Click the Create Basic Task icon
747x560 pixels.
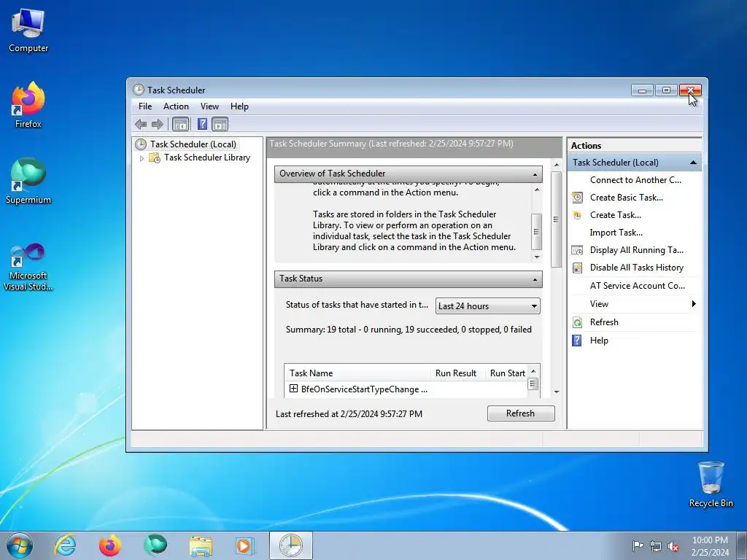click(577, 198)
